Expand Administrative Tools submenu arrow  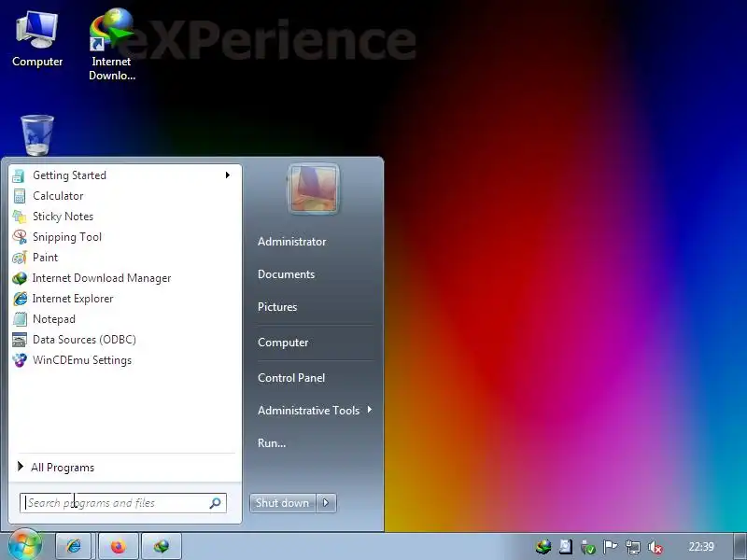pos(369,410)
